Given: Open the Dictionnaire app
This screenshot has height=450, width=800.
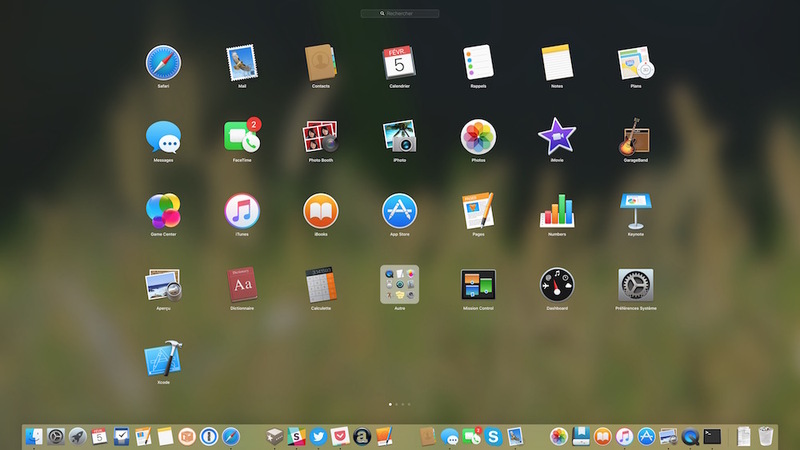Looking at the screenshot, I should (x=242, y=285).
